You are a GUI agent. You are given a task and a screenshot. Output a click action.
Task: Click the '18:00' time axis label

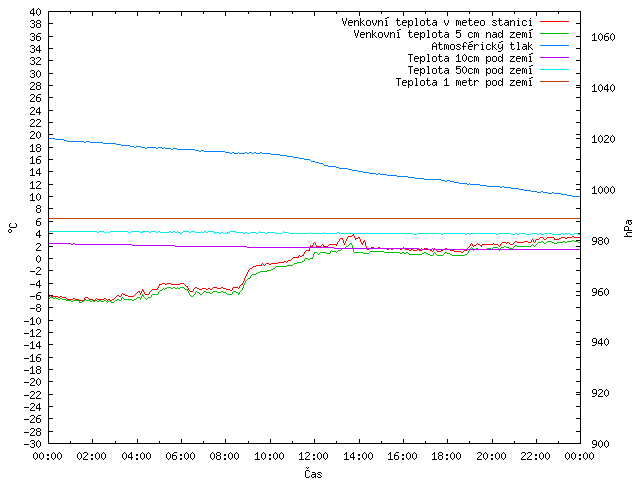(x=447, y=456)
